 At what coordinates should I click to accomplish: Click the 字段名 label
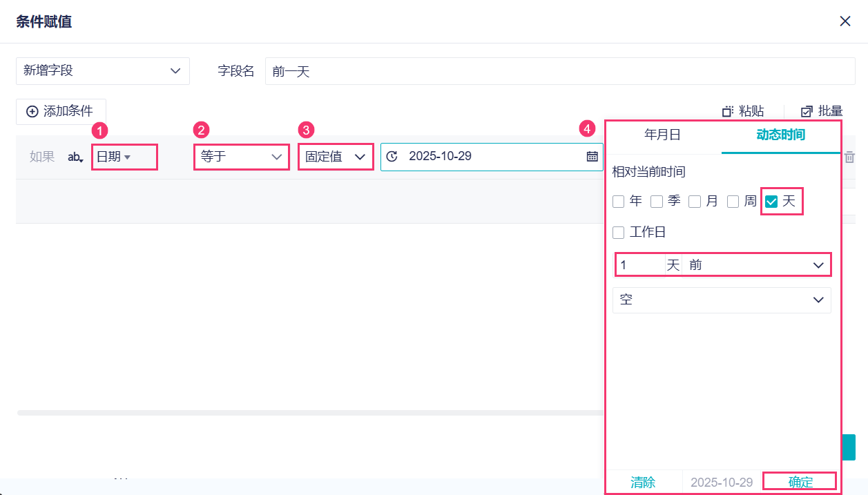coord(236,71)
